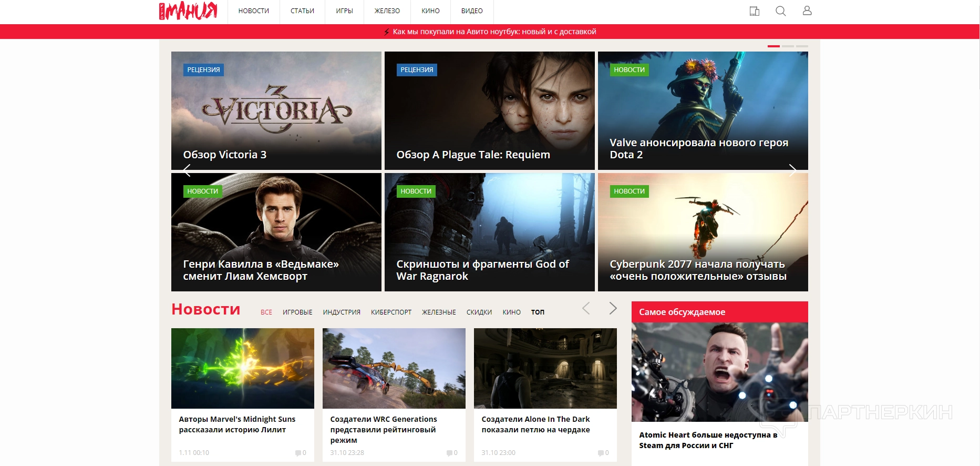Image resolution: width=980 pixels, height=466 pixels.
Task: Go to previous slide in featured carousel
Action: click(x=187, y=170)
